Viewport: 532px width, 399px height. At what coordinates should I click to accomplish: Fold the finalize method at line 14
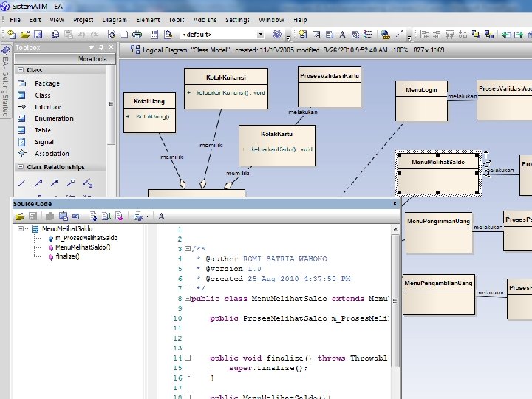[x=188, y=358]
